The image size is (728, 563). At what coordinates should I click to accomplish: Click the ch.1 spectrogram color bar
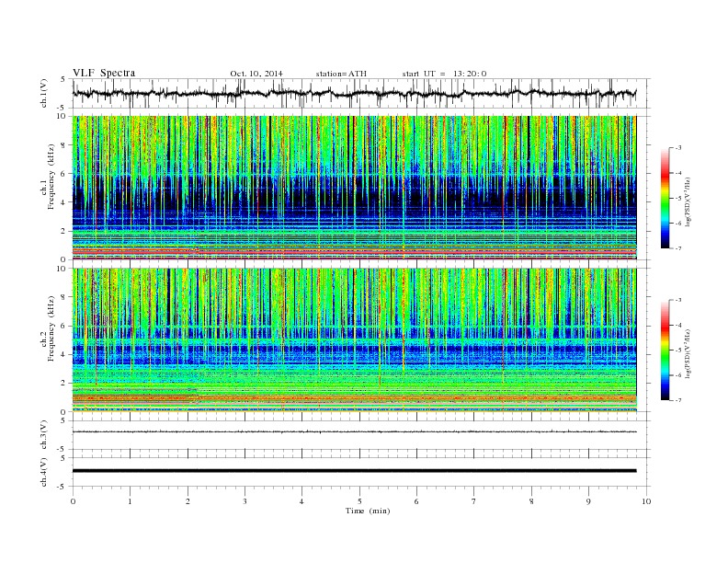[x=665, y=198]
